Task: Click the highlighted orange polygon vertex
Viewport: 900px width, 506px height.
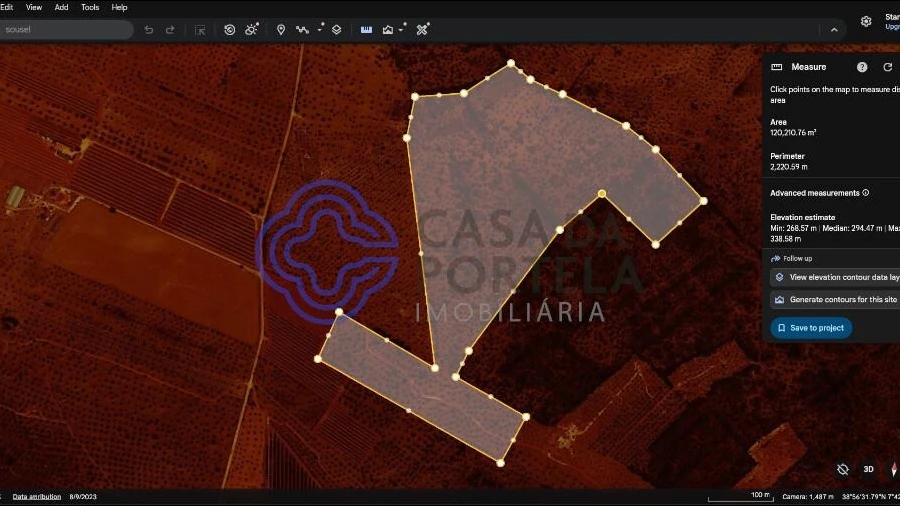Action: [602, 194]
